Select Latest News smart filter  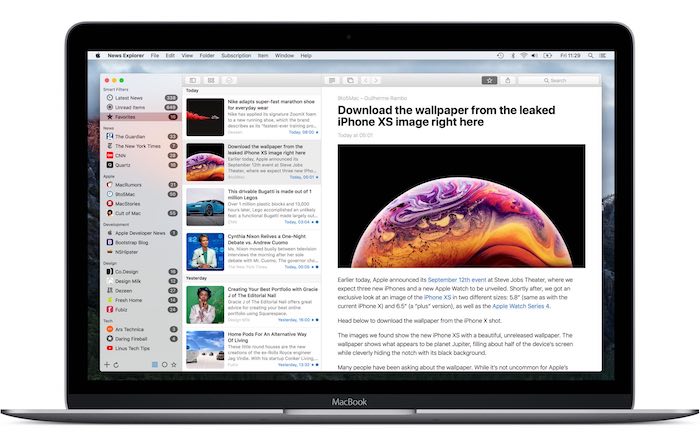141,98
